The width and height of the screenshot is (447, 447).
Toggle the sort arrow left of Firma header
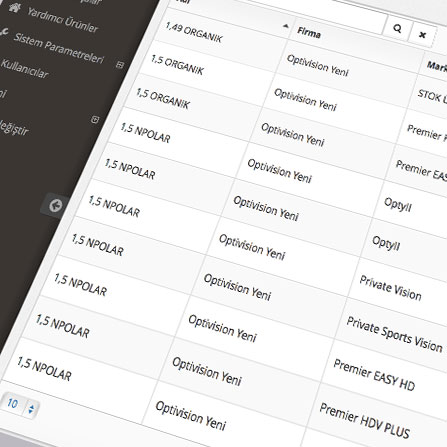(286, 26)
